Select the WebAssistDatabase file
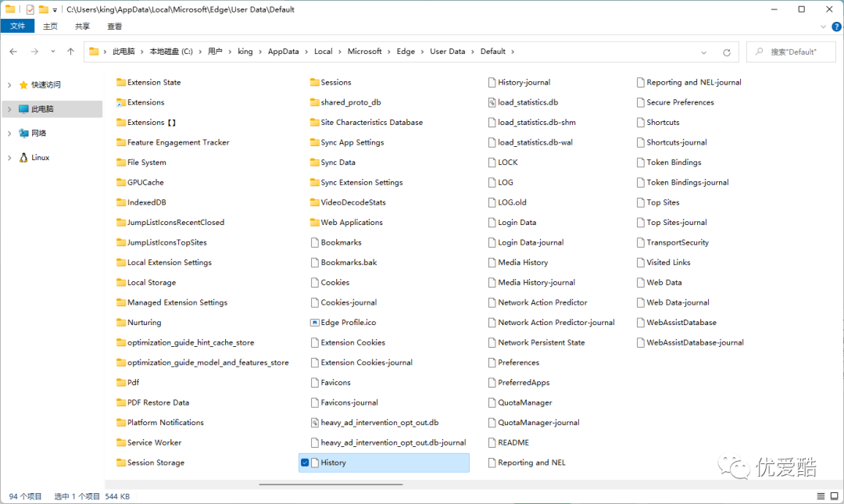 tap(676, 323)
